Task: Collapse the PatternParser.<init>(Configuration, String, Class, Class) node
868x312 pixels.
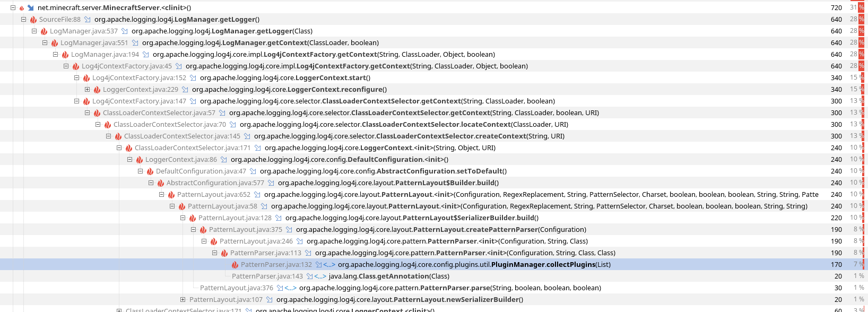Action: pos(215,253)
